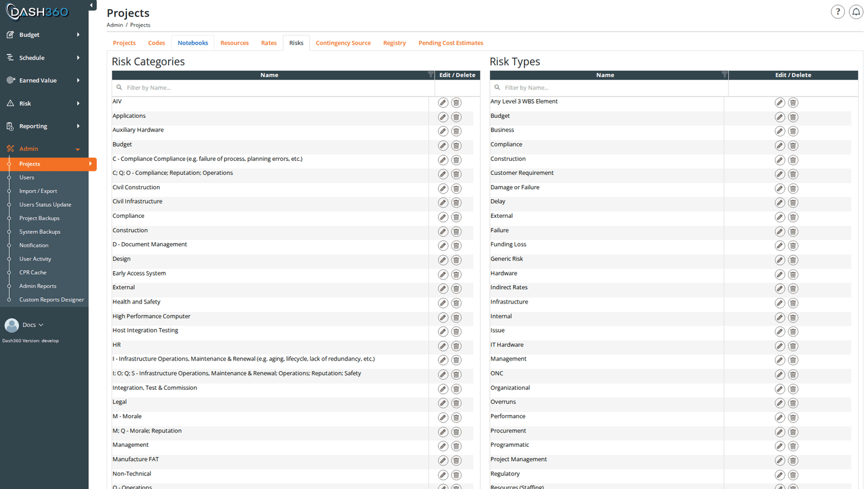The width and height of the screenshot is (868, 489).
Task: Open the help question mark icon
Action: tap(838, 12)
